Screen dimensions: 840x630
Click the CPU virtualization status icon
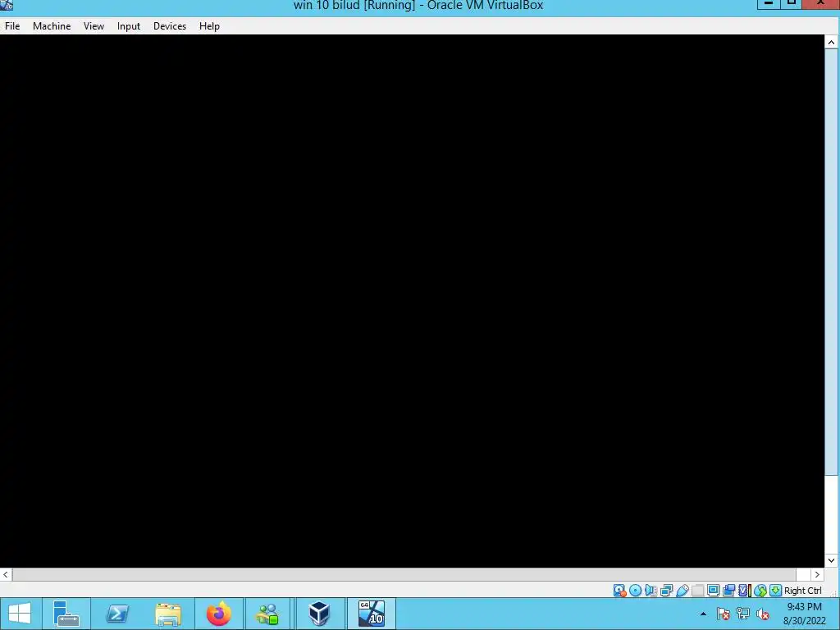point(744,591)
